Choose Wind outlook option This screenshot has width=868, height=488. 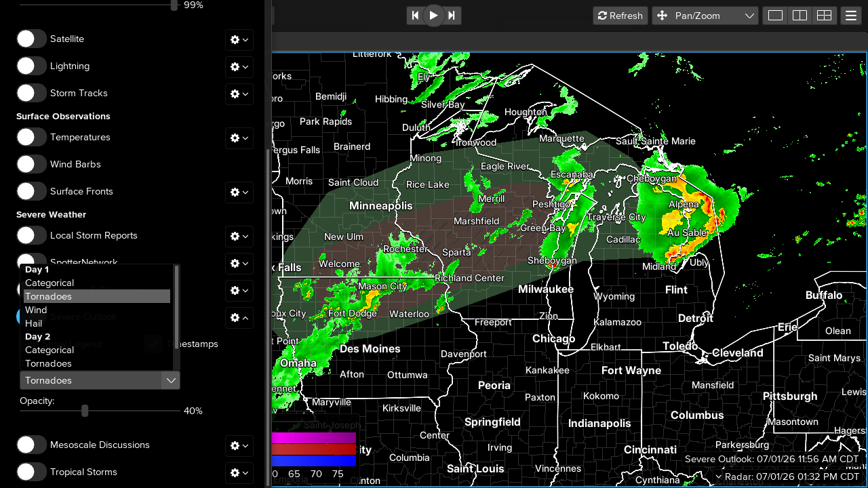click(97, 310)
